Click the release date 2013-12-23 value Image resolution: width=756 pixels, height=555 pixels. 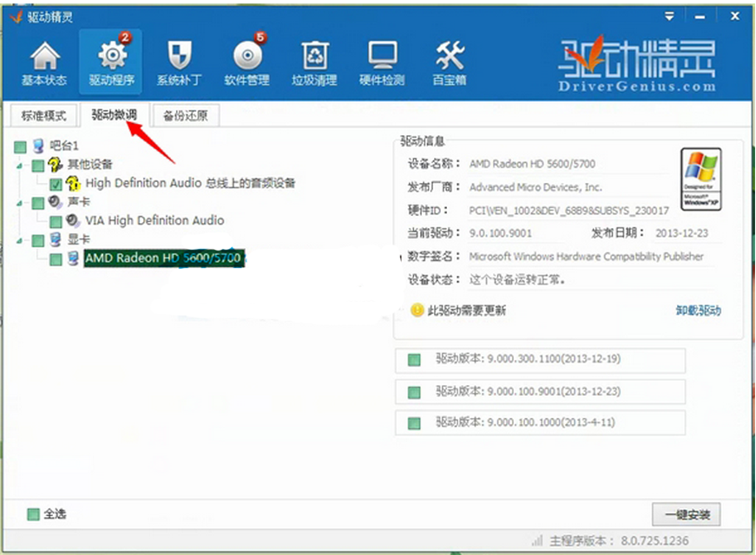(x=681, y=233)
